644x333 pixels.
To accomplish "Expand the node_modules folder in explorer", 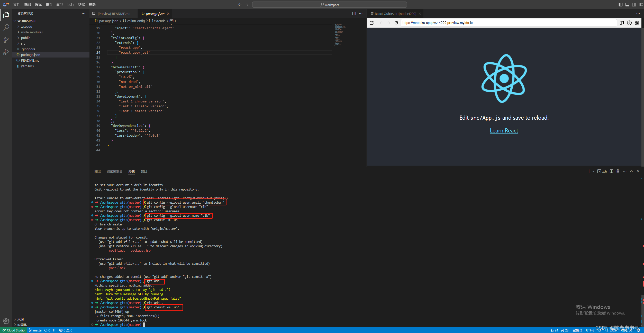I will (x=32, y=32).
